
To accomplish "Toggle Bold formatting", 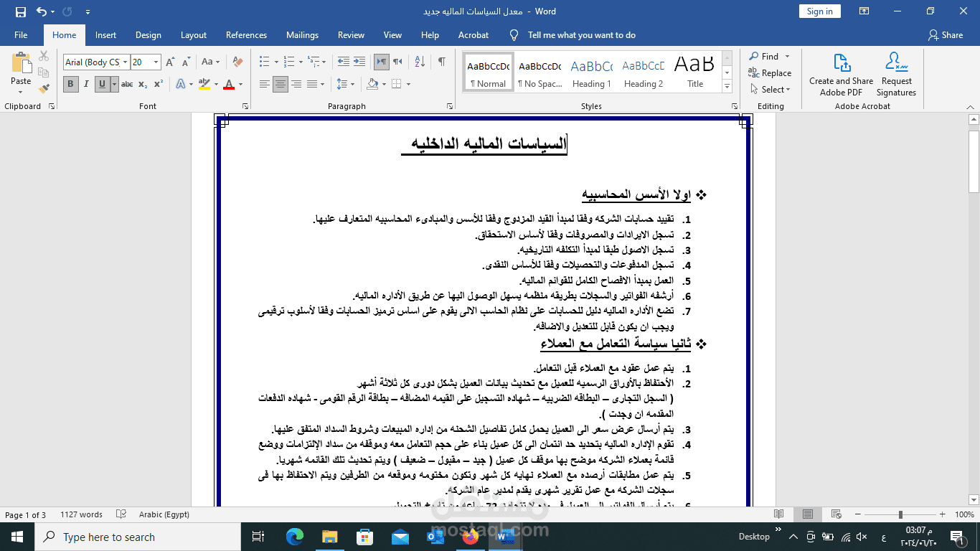I will (70, 84).
